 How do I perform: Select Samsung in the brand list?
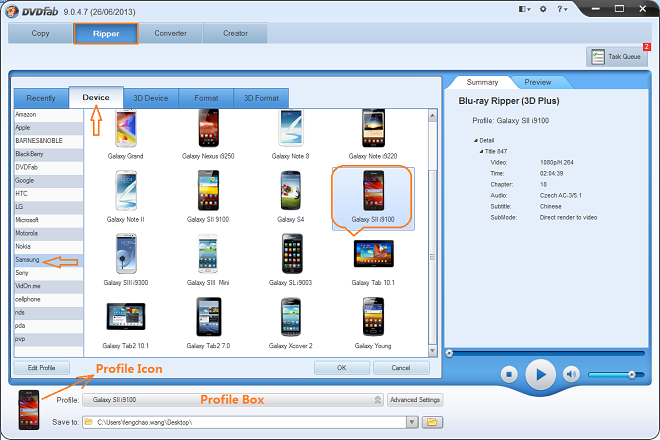coord(48,260)
